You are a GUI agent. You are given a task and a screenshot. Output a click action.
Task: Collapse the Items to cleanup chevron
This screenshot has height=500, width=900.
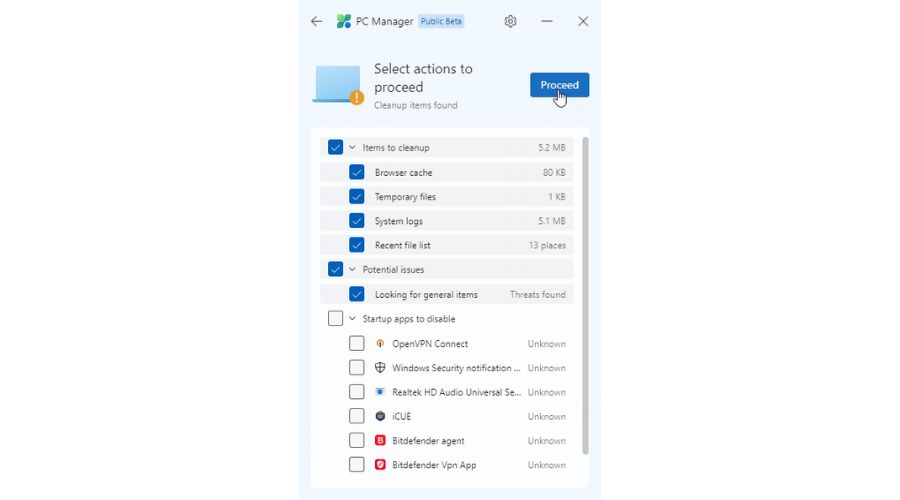tap(352, 148)
